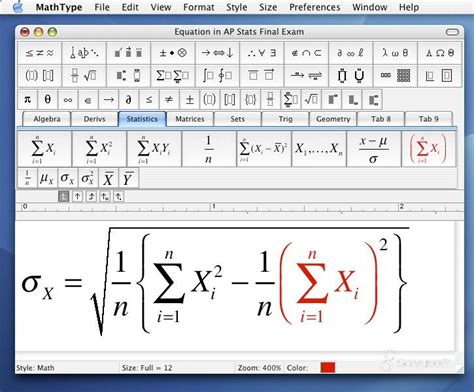Screen dimensions: 474x392
Task: Insert the sigma sub X symbol
Action: click(x=68, y=178)
